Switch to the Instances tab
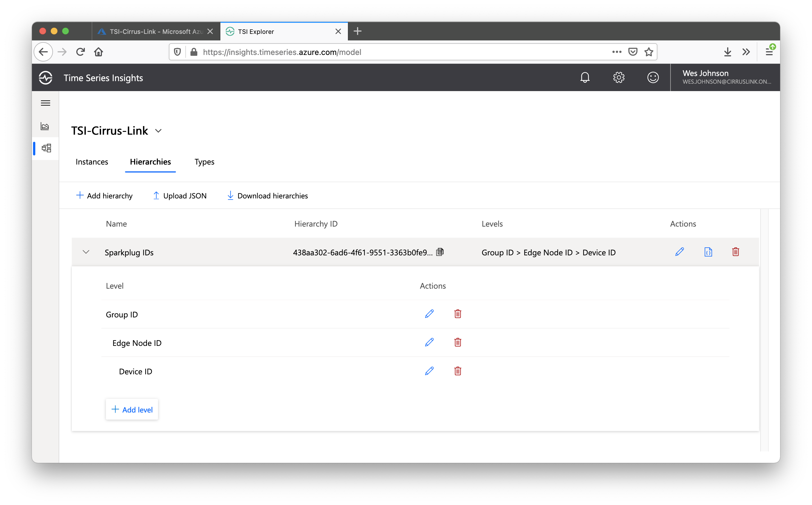This screenshot has width=812, height=505. click(x=92, y=162)
